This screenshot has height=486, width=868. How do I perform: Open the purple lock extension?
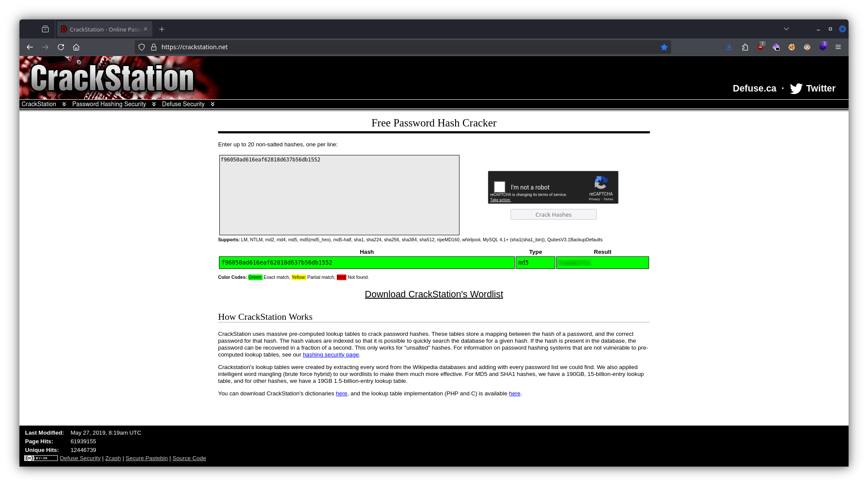[776, 47]
